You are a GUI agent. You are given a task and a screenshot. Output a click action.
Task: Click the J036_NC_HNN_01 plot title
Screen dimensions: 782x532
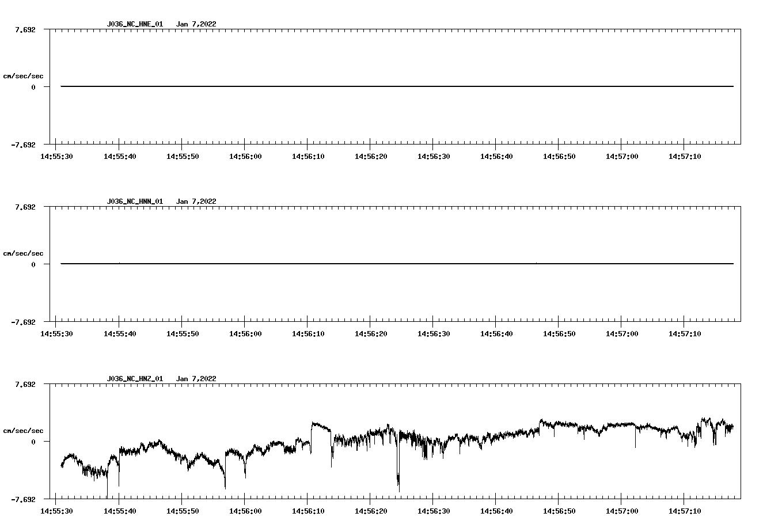pyautogui.click(x=135, y=202)
